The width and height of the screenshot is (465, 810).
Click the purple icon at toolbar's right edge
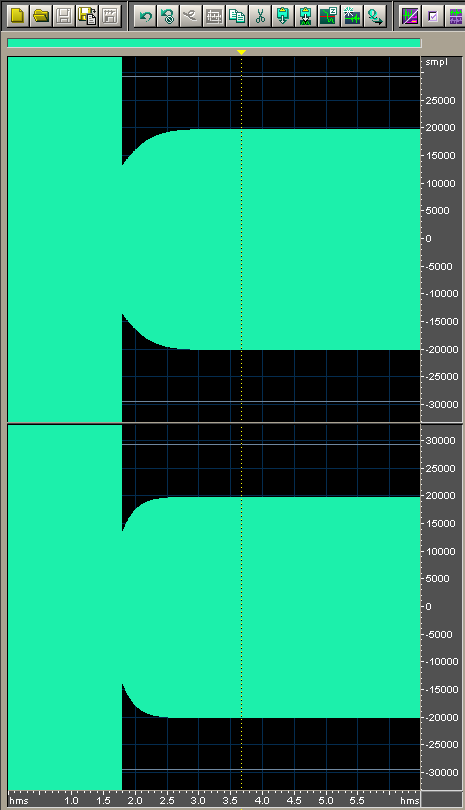coord(455,16)
